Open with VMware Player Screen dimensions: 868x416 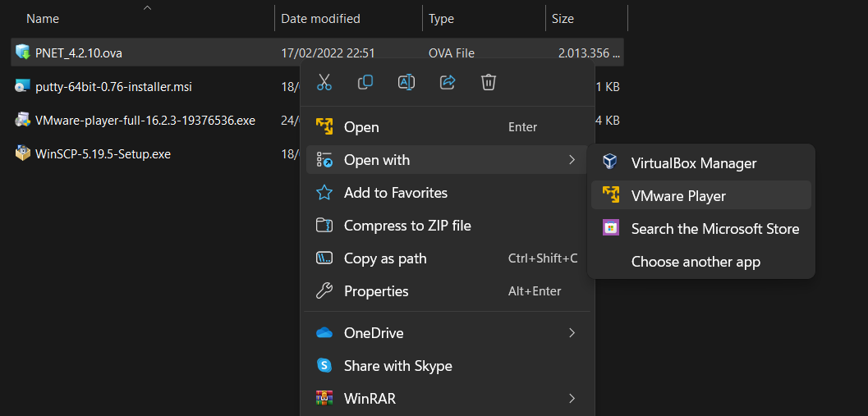[x=700, y=195]
